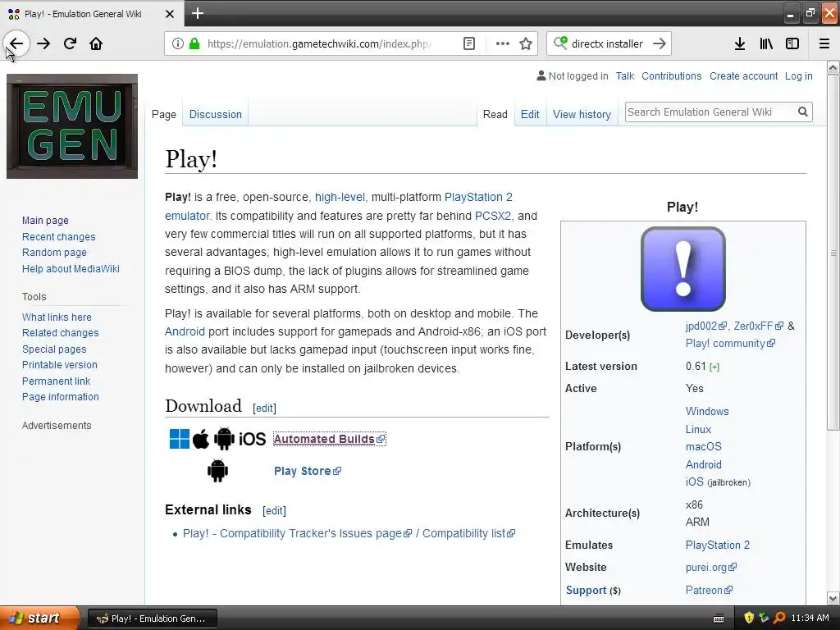Click the Log in link
Viewport: 840px width, 630px height.
click(799, 76)
